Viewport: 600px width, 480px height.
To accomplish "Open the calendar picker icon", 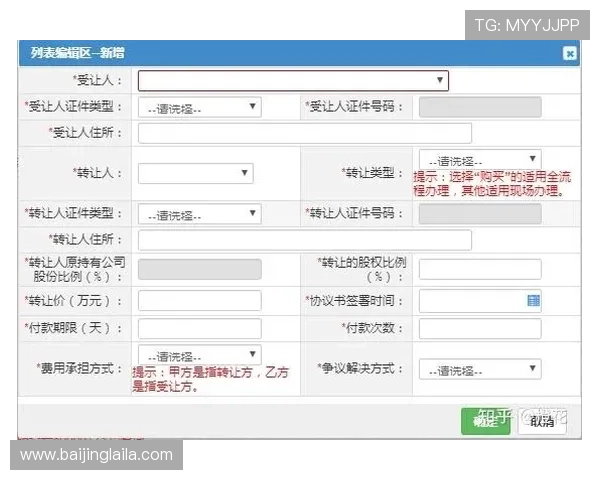I will (x=533, y=300).
